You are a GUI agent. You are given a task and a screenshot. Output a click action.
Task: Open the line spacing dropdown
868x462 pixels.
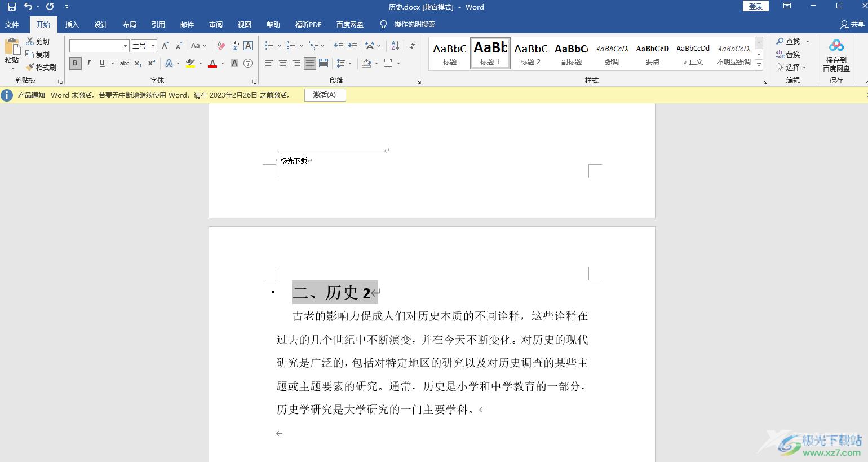click(x=344, y=63)
